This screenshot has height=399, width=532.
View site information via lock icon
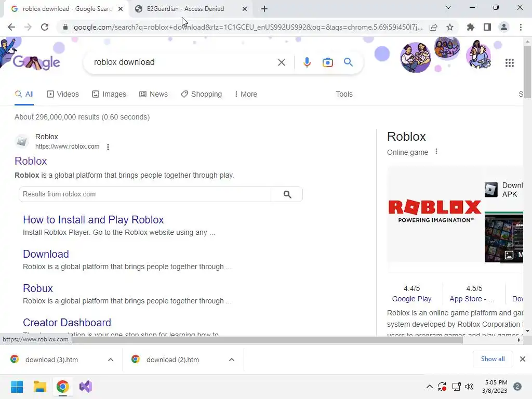pos(65,27)
